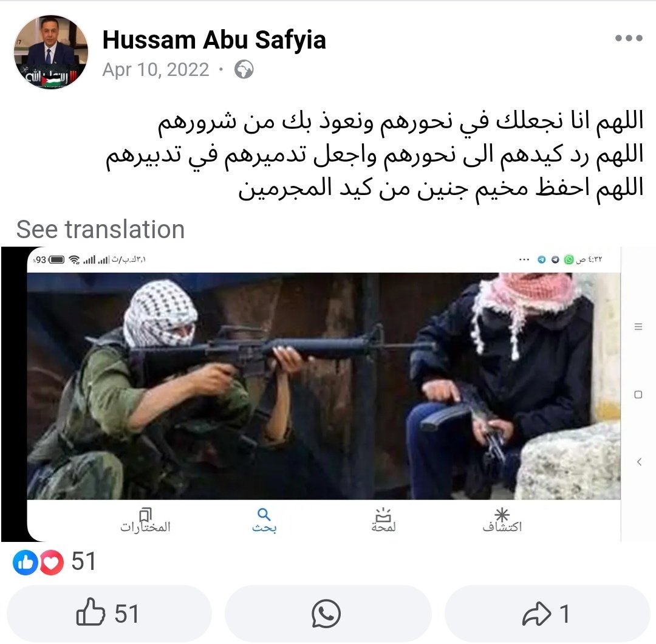Like the post with thumbs-up button
This screenshot has width=656, height=644.
(109, 614)
